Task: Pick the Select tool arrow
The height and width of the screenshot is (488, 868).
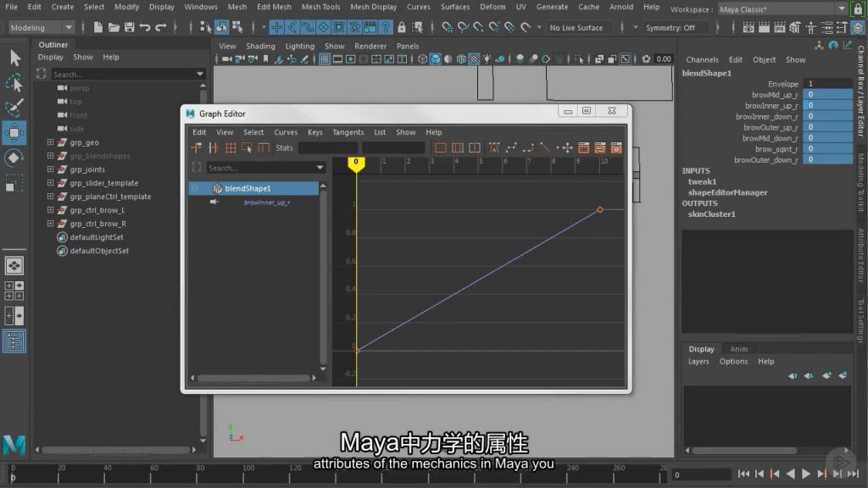Action: click(x=15, y=58)
